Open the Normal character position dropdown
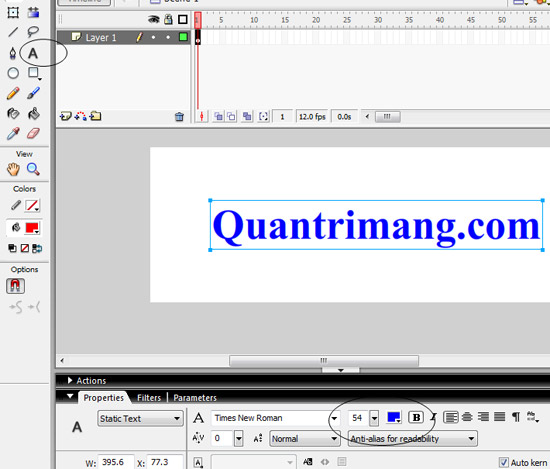The width and height of the screenshot is (550, 469). (305, 439)
